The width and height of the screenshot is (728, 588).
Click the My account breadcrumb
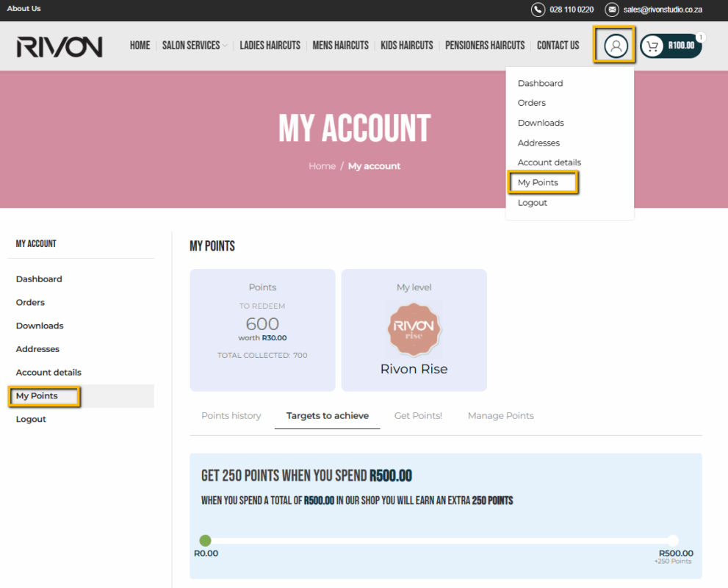pos(374,166)
